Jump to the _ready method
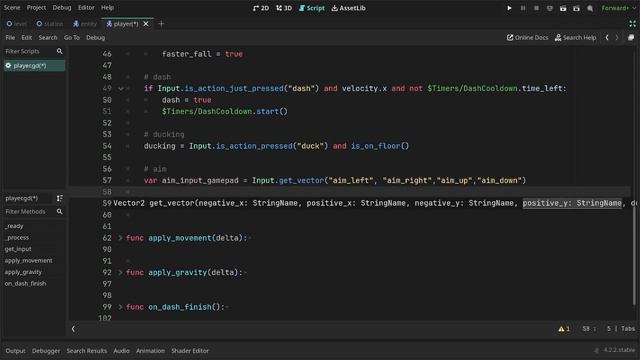The image size is (640, 360). (x=14, y=226)
